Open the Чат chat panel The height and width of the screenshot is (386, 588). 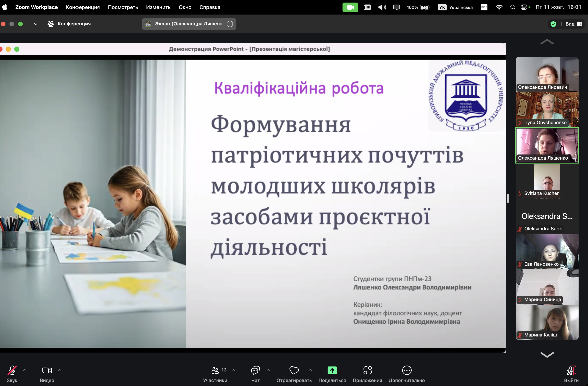(x=256, y=374)
